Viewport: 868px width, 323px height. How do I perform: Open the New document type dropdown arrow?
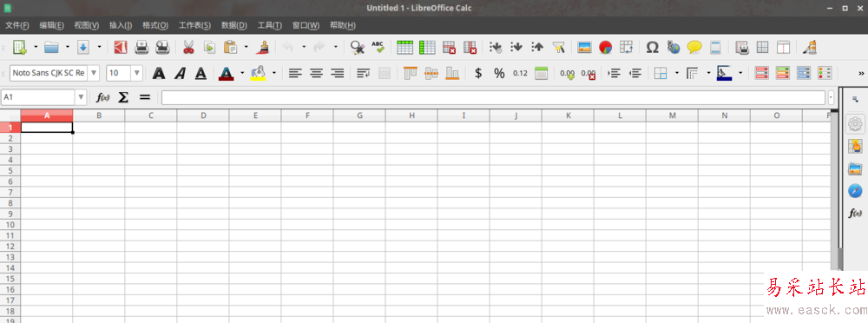(x=36, y=48)
